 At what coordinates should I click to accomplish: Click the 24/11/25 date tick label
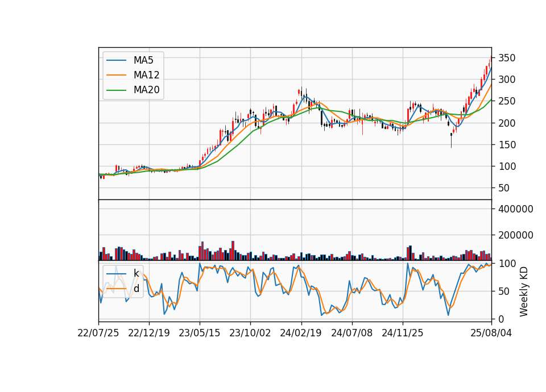[x=403, y=333]
